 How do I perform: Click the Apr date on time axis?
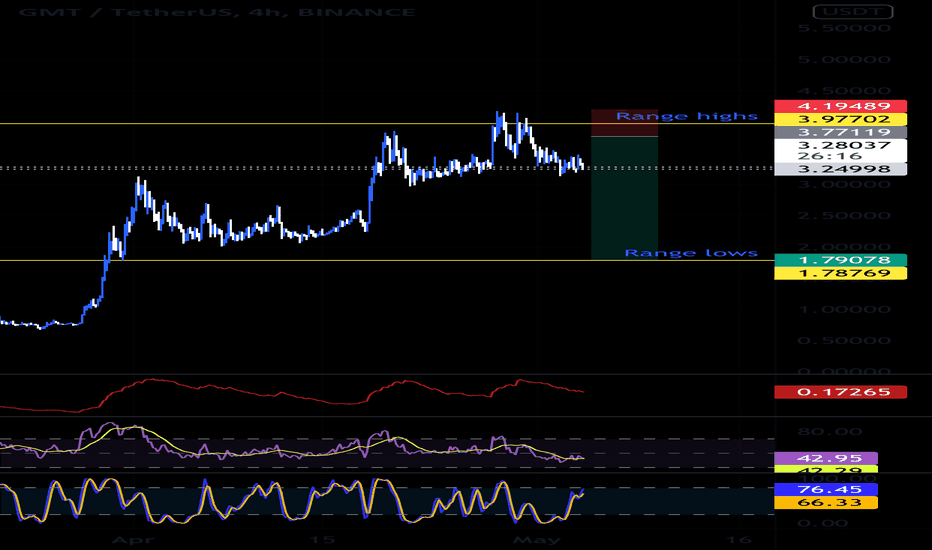(x=133, y=540)
